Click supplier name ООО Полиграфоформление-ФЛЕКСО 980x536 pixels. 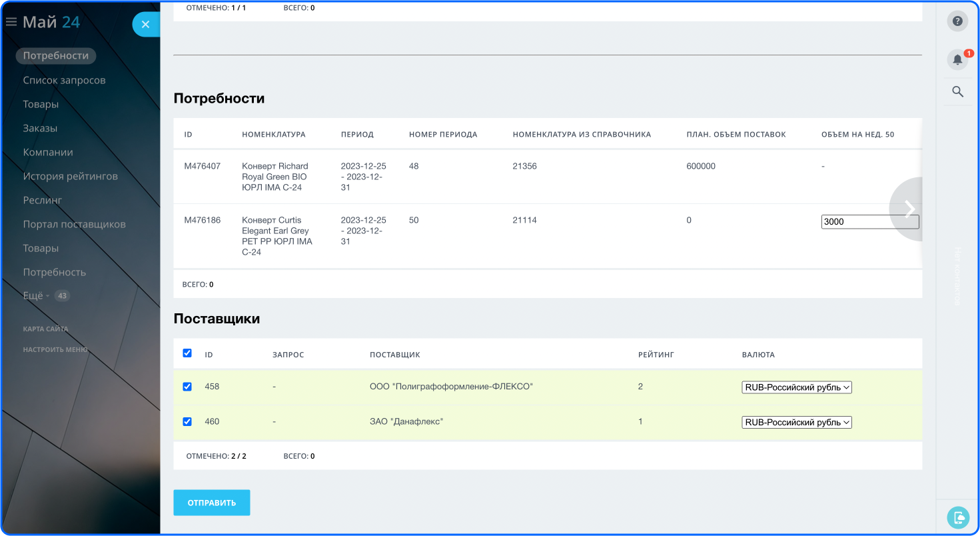[452, 387]
